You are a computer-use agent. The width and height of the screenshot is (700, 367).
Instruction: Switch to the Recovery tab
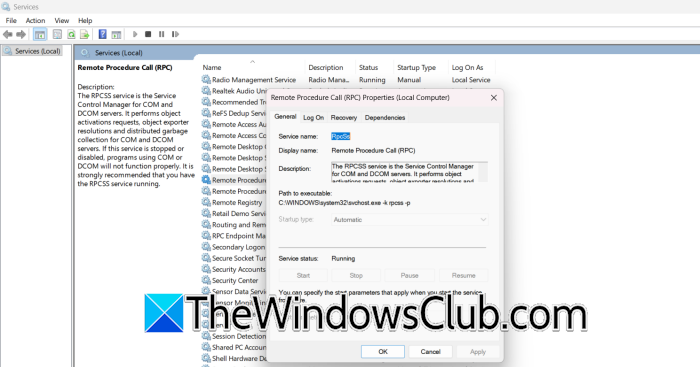344,117
